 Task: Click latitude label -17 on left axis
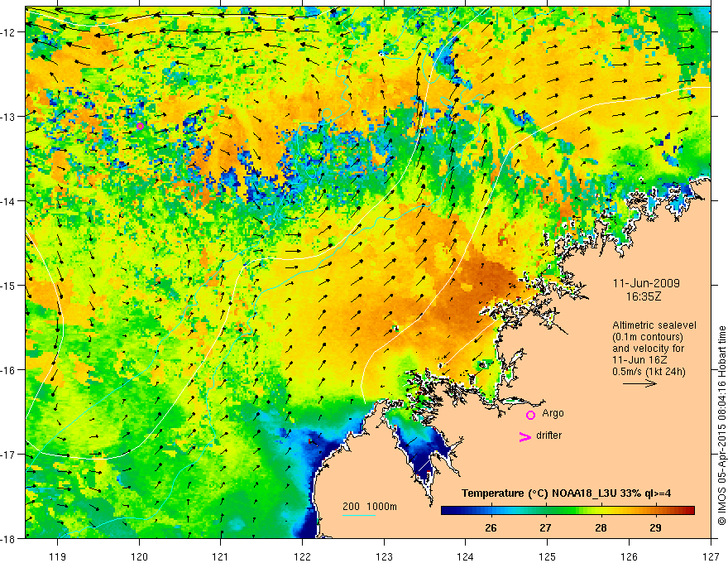(7, 454)
